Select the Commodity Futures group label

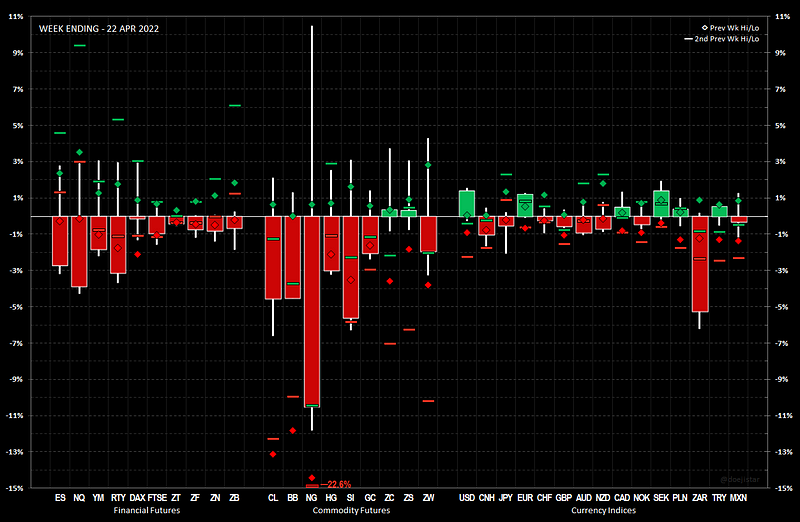(x=350, y=510)
